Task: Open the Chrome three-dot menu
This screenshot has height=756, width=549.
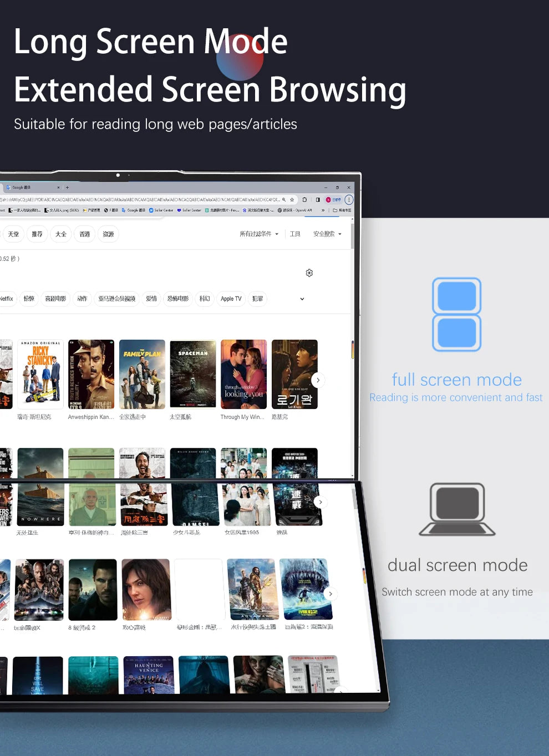Action: [349, 200]
